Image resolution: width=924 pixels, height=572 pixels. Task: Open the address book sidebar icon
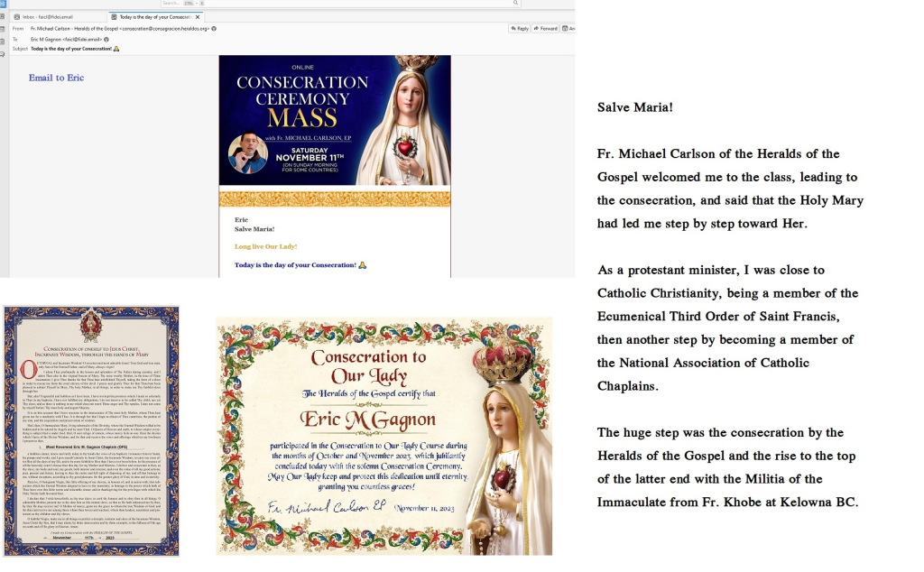point(3,17)
